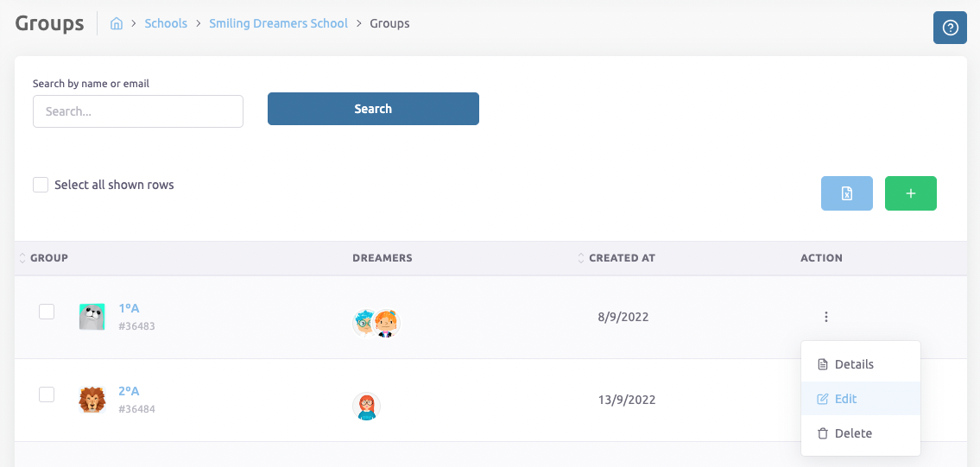Check the checkbox for group 2ºA
The width and height of the screenshot is (980, 467).
(47, 394)
